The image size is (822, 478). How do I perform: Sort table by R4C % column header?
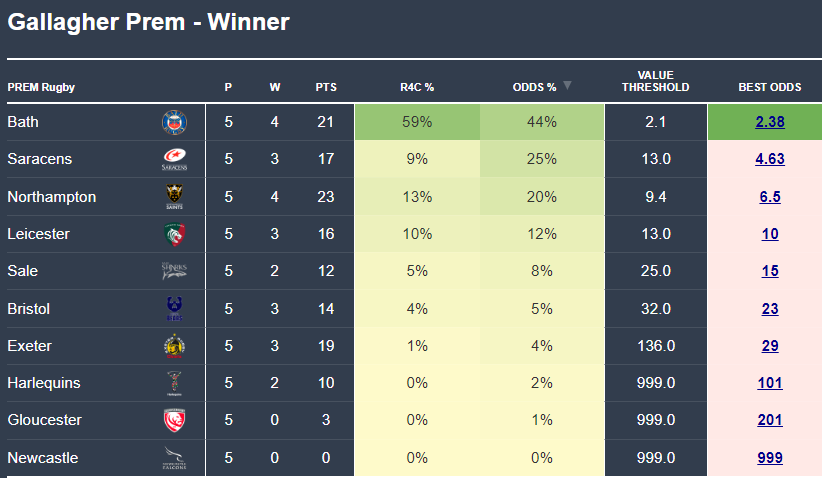(x=416, y=87)
